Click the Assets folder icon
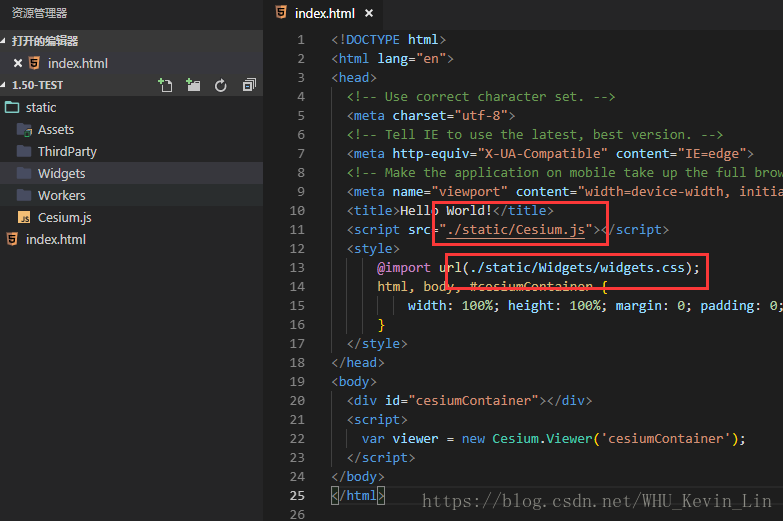Screen dimensions: 783x521 click(24, 130)
